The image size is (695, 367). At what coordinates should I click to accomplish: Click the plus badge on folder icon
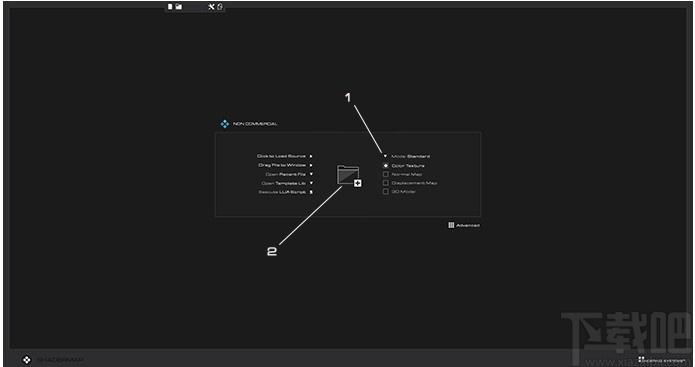coord(358,184)
